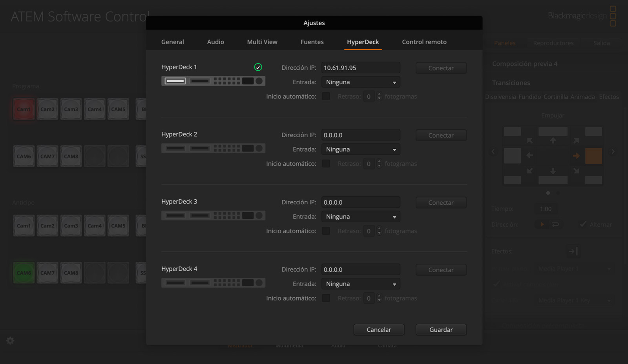The width and height of the screenshot is (628, 364).
Task: Click HyperDeck 2 IP address field
Action: [x=361, y=135]
